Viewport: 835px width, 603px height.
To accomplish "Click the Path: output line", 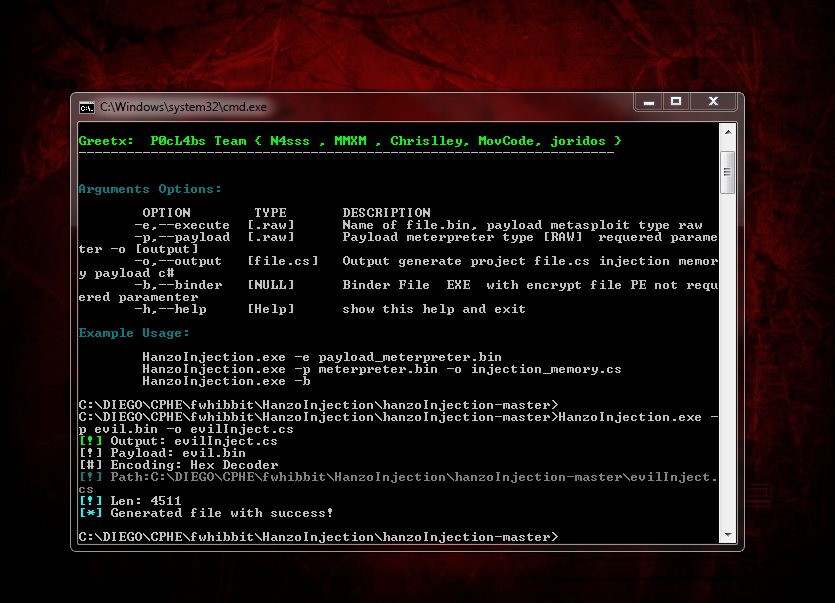I will [x=398, y=483].
